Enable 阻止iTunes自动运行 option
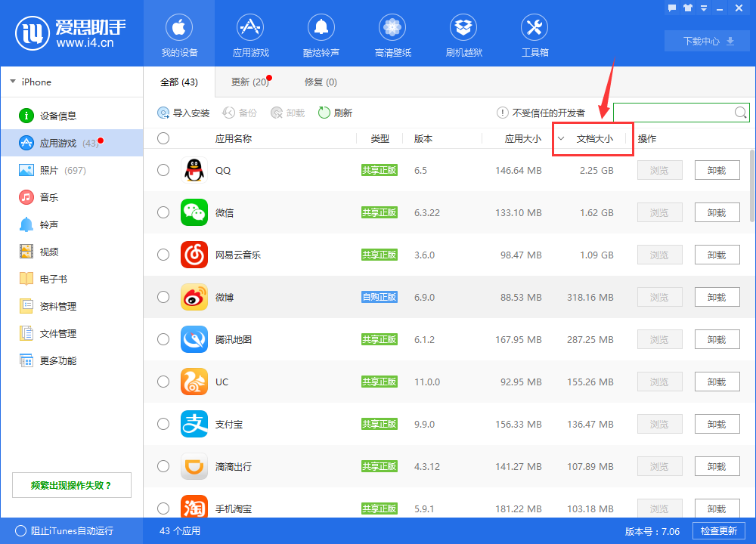This screenshot has height=544, width=756. click(21, 530)
